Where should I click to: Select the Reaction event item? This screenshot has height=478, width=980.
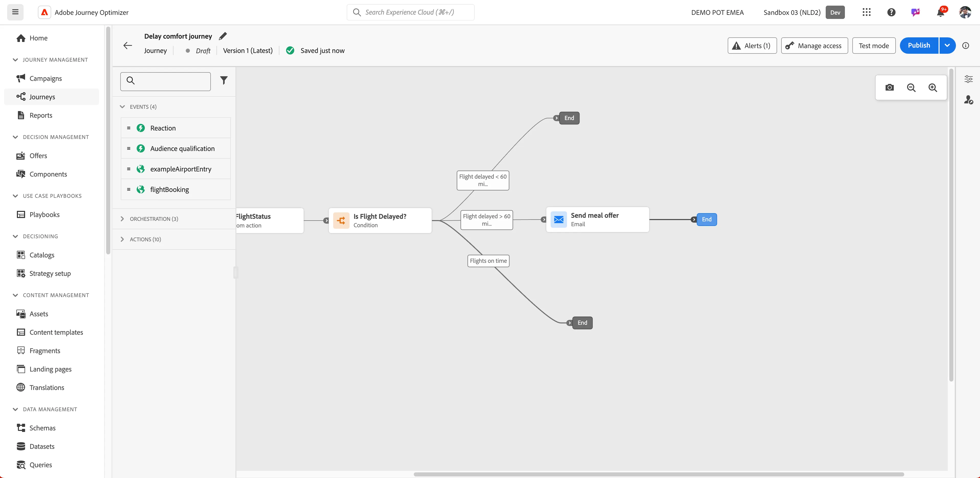[176, 128]
